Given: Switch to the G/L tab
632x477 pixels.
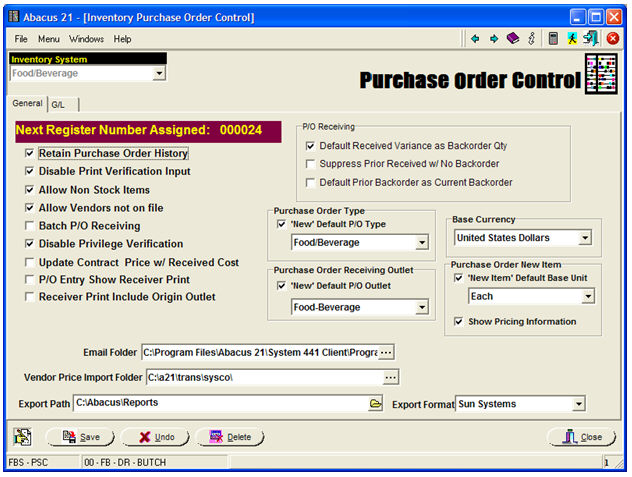Looking at the screenshot, I should click(58, 104).
